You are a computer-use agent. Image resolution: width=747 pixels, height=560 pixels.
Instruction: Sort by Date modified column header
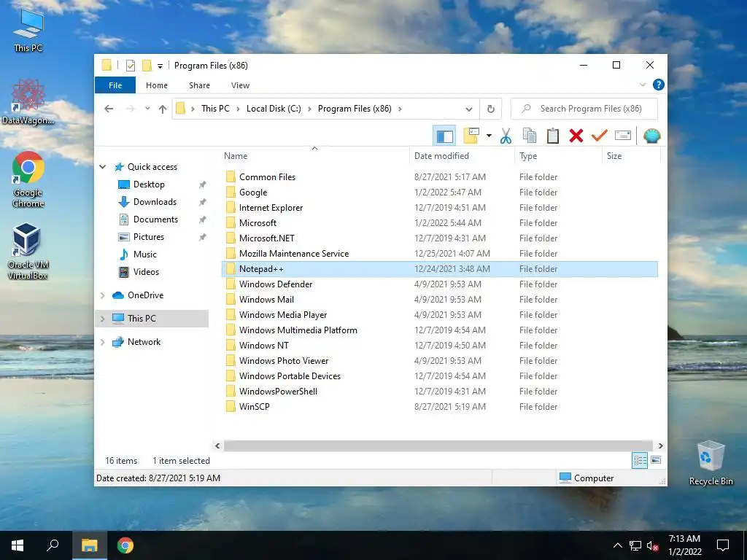462,156
